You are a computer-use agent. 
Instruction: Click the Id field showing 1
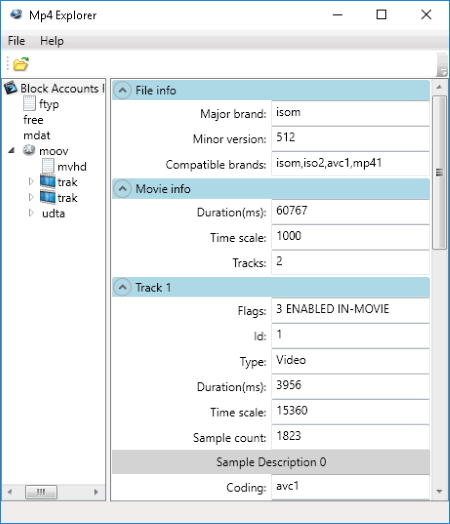350,336
